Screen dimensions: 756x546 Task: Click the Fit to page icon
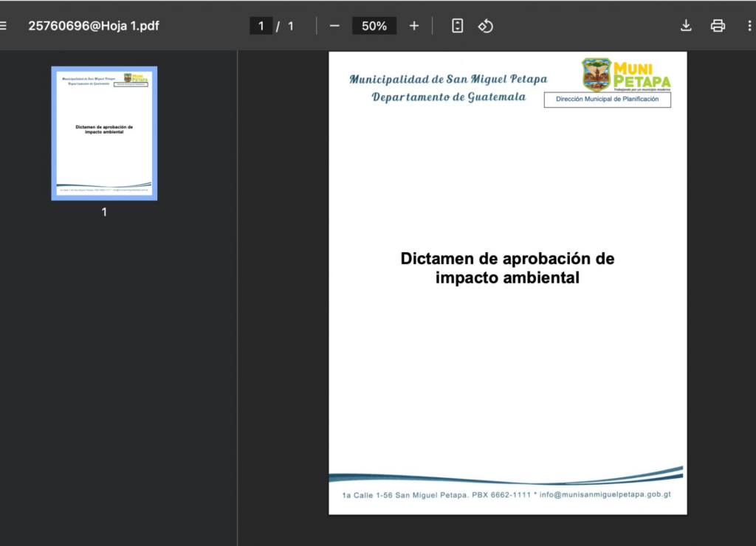coord(458,26)
